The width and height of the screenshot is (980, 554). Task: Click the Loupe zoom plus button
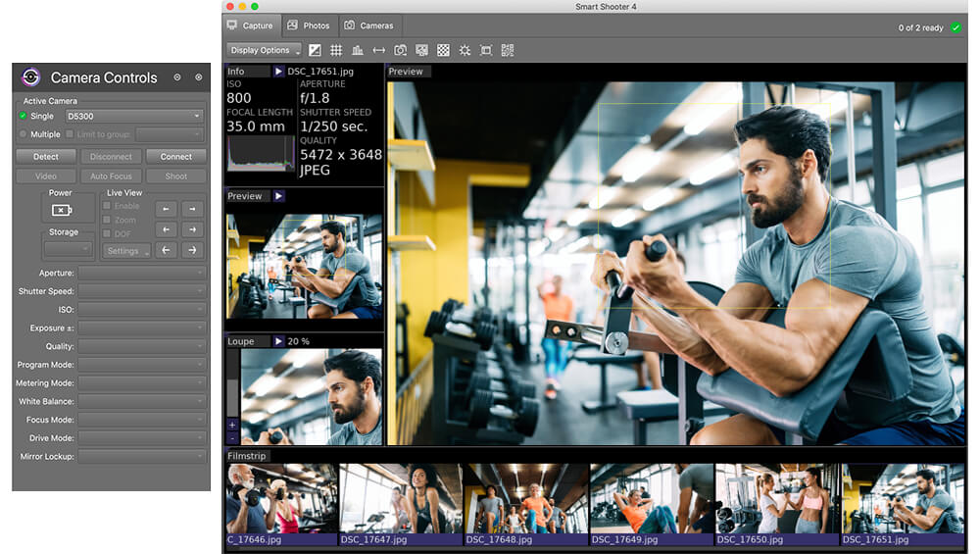[x=232, y=425]
